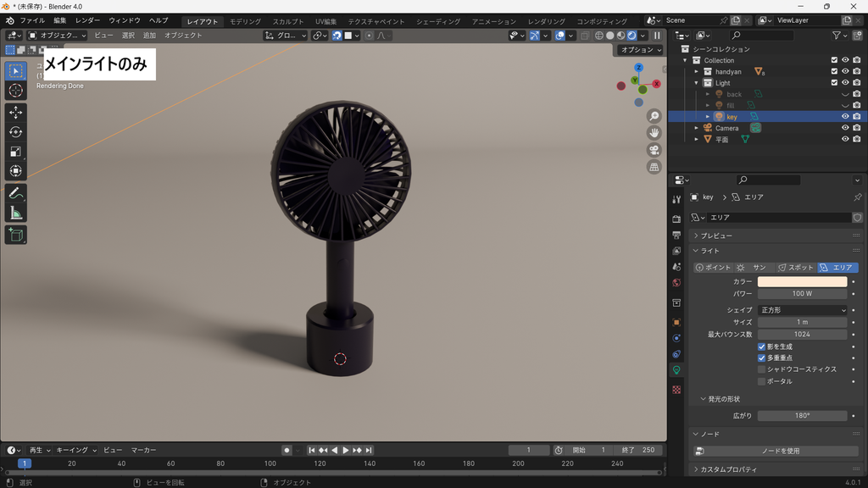Viewport: 868px width, 488px height.
Task: Switch to rendered viewport shading
Action: pyautogui.click(x=632, y=36)
